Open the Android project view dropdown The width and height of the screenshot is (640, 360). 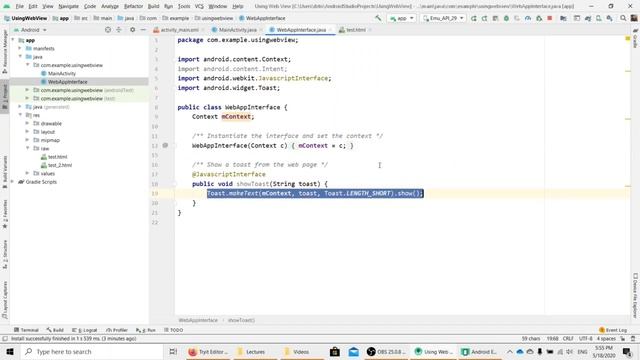point(31,30)
